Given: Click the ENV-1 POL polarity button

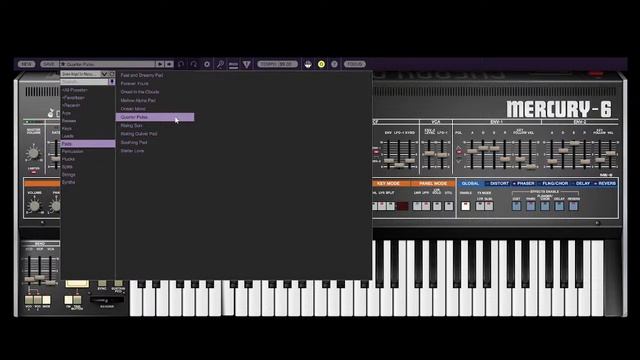Looking at the screenshot, I should (459, 152).
